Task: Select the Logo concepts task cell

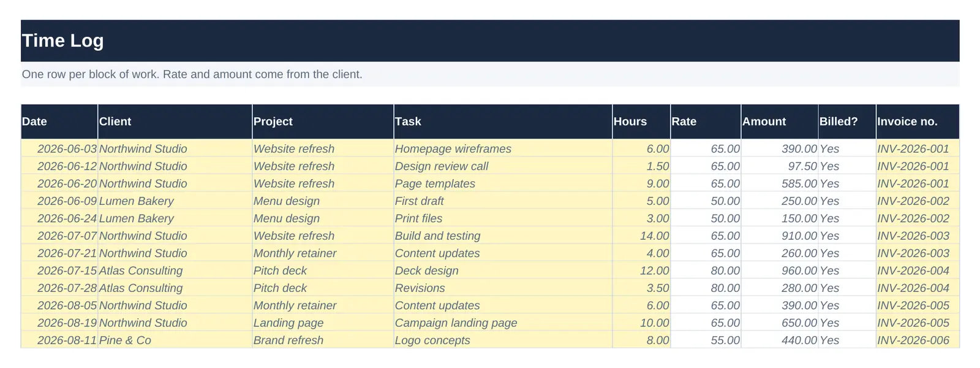Action: pos(503,340)
